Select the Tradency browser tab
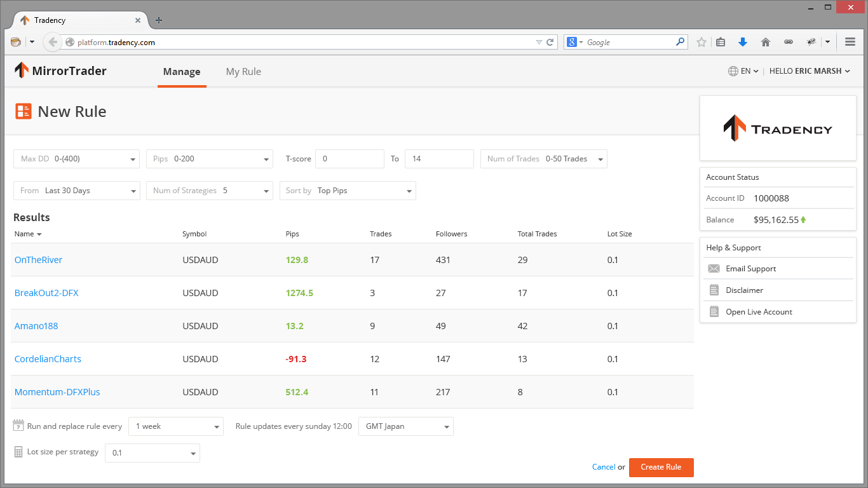This screenshot has height=488, width=868. [x=81, y=20]
